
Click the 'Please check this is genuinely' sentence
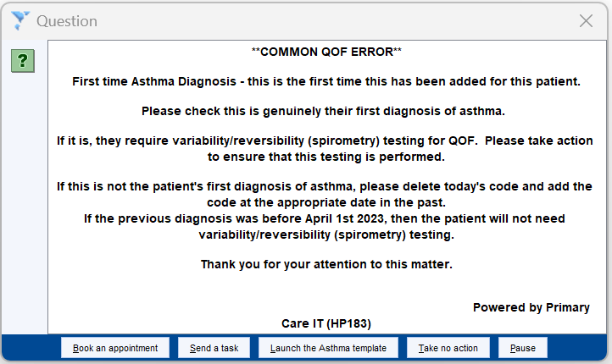tap(323, 111)
